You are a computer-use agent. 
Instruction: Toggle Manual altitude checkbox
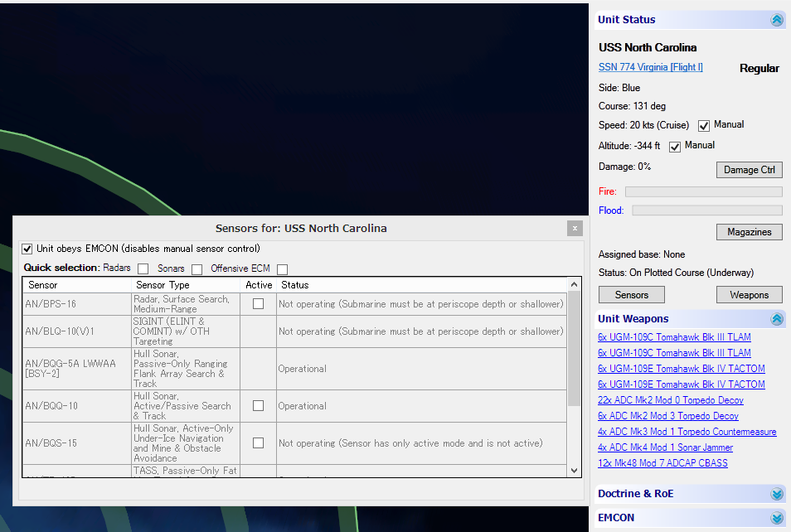pos(675,147)
